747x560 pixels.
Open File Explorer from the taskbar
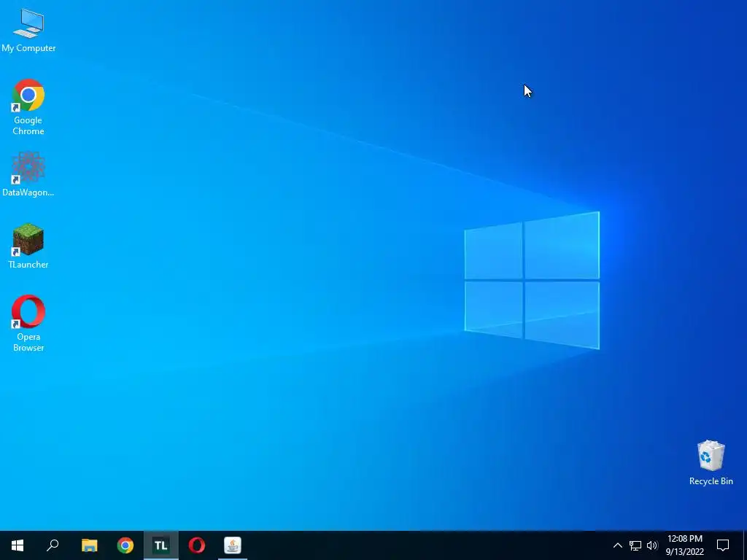(89, 545)
